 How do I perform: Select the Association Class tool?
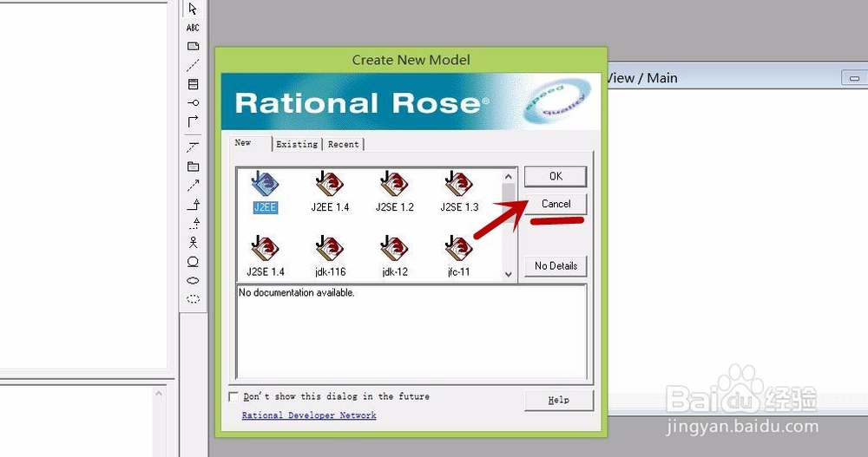[x=193, y=147]
